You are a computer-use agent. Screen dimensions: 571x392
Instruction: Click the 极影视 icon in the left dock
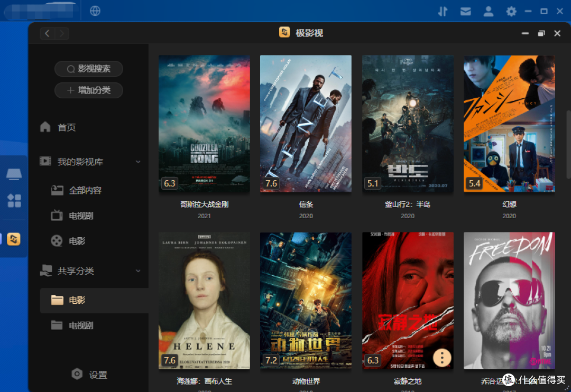14,239
